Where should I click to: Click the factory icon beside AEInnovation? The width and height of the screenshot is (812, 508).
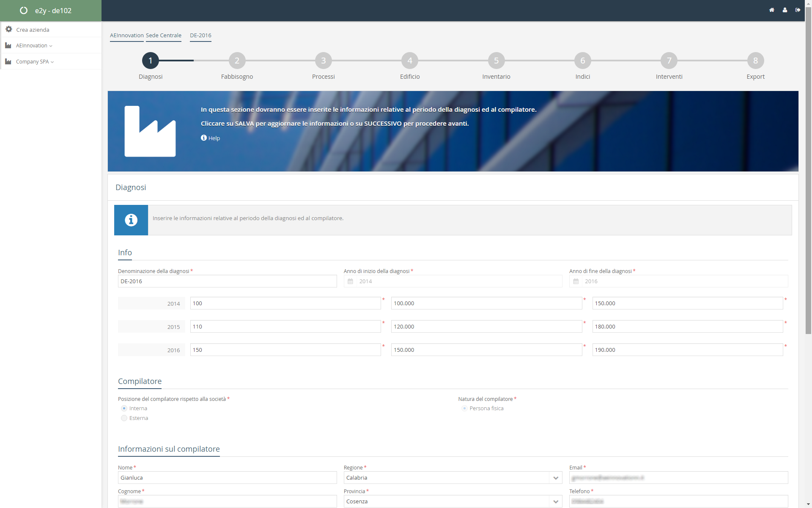tap(8, 45)
